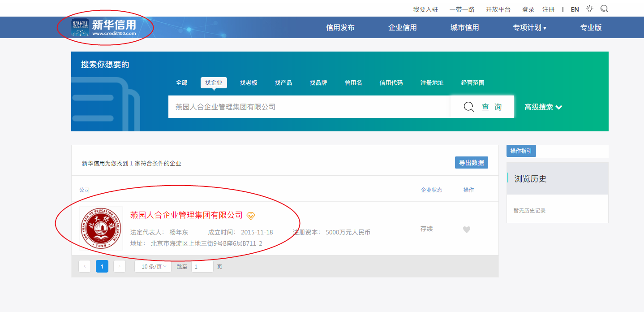Open 专业版 in navigation bar
The width and height of the screenshot is (644, 312).
(591, 28)
